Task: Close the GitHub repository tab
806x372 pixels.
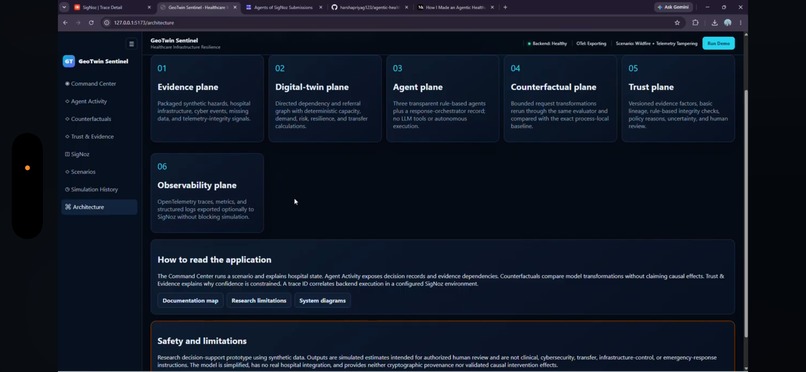Action: (x=406, y=7)
